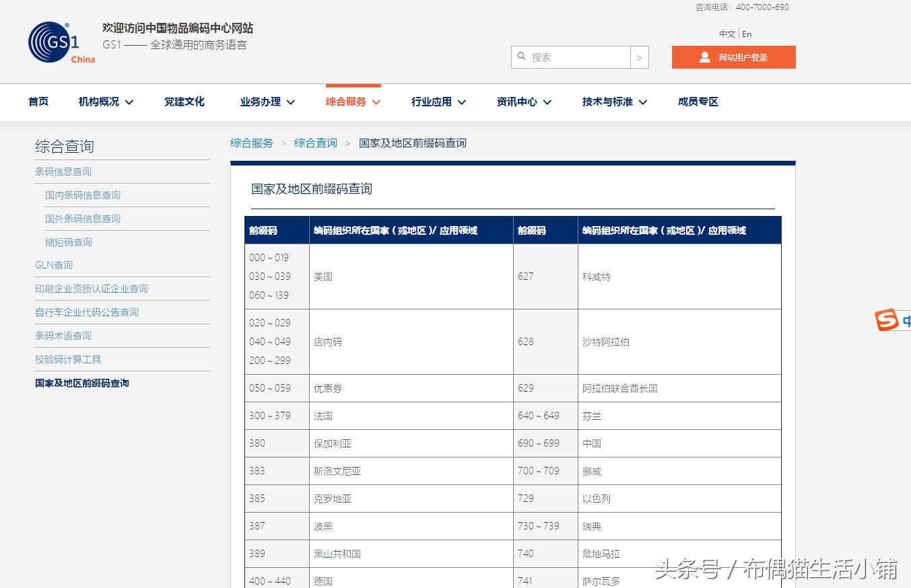This screenshot has height=588, width=911.
Task: Select 中文 language option
Action: tap(727, 34)
